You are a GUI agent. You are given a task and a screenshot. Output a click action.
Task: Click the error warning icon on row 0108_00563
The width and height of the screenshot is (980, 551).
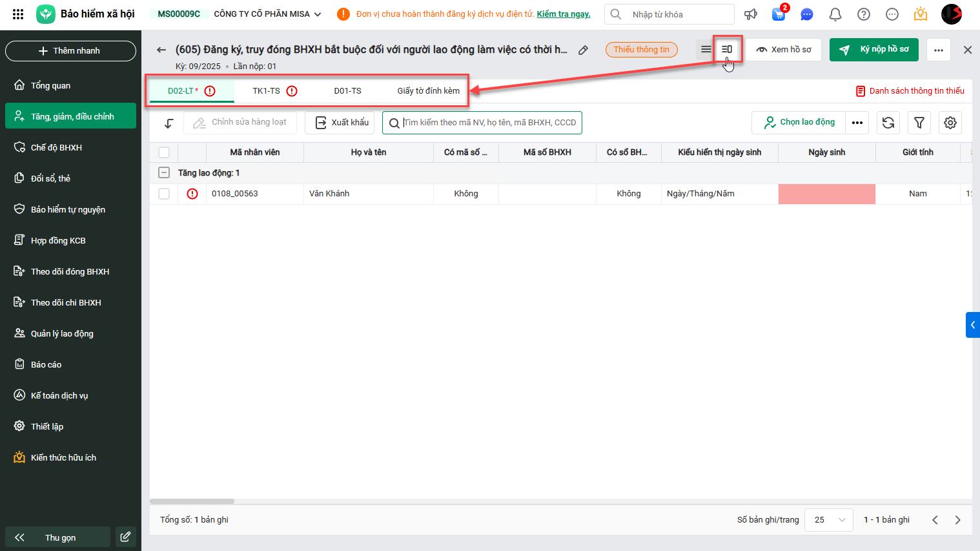pos(192,194)
